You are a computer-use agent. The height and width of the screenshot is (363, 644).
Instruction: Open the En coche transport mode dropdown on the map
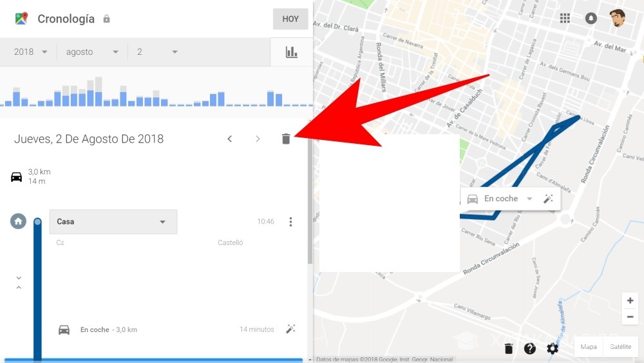click(508, 199)
